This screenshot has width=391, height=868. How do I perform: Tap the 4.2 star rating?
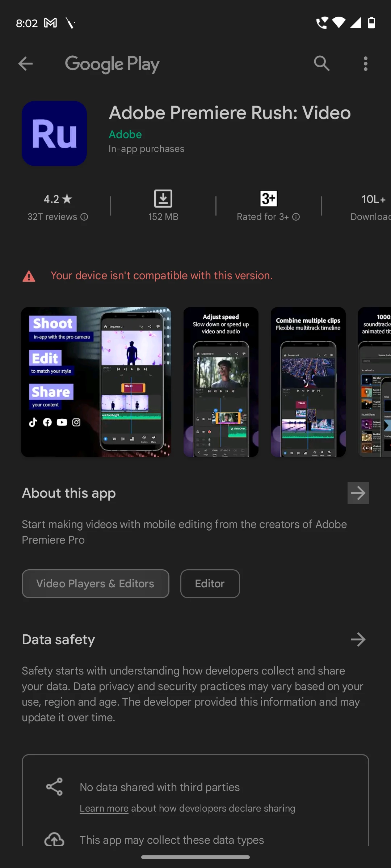[58, 199]
